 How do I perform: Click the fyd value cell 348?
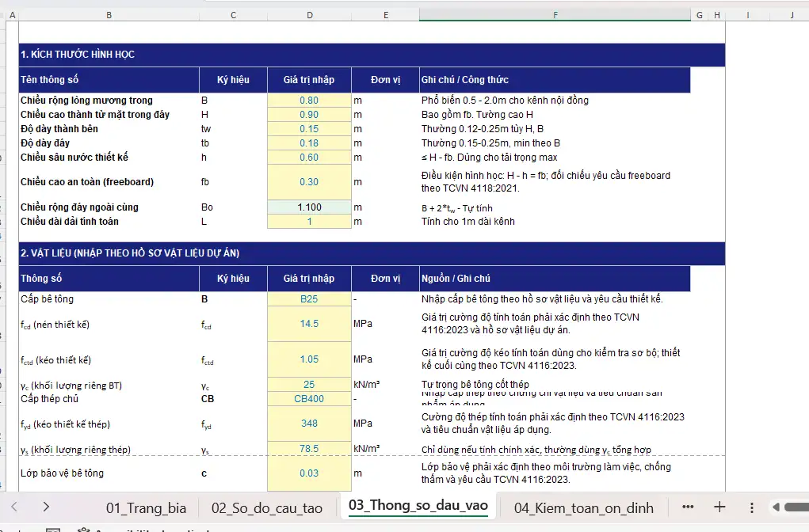tap(309, 424)
